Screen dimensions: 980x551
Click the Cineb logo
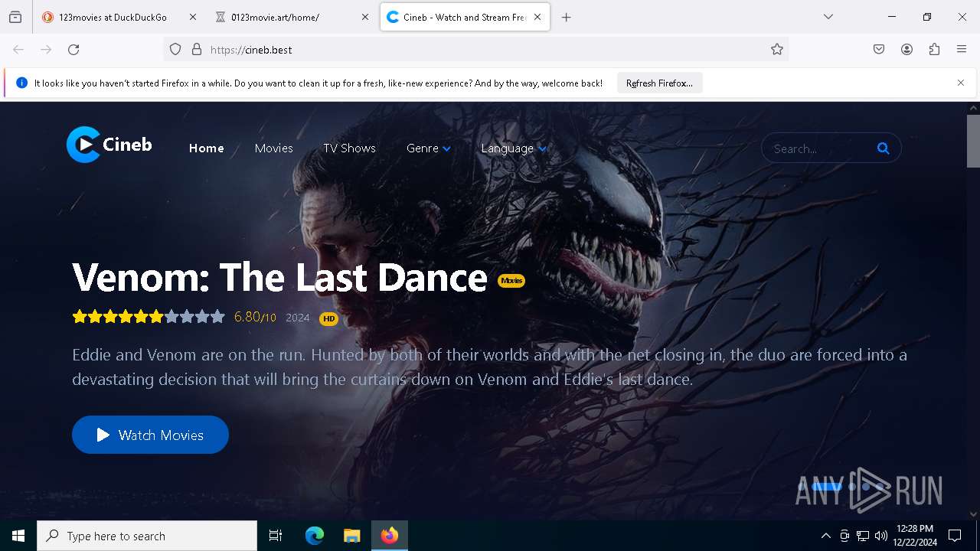point(109,145)
